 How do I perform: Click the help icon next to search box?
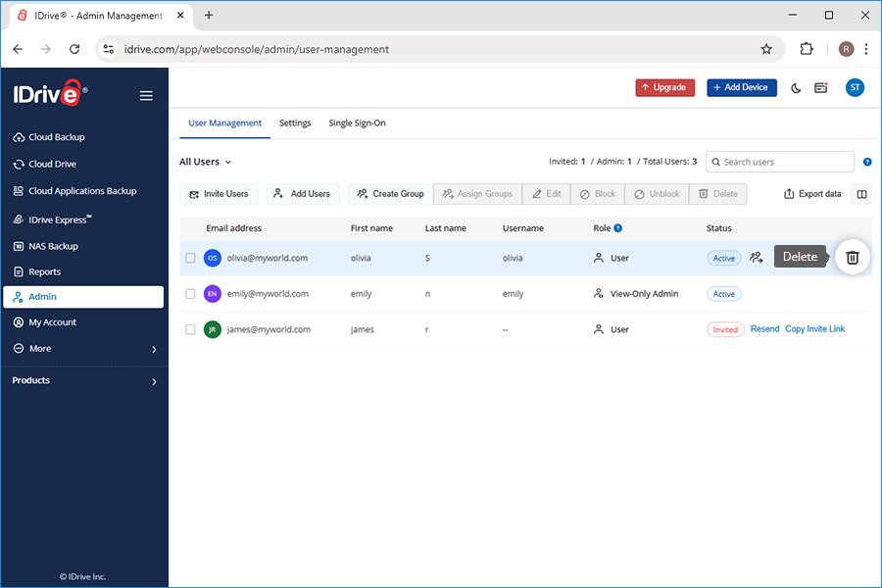click(867, 162)
